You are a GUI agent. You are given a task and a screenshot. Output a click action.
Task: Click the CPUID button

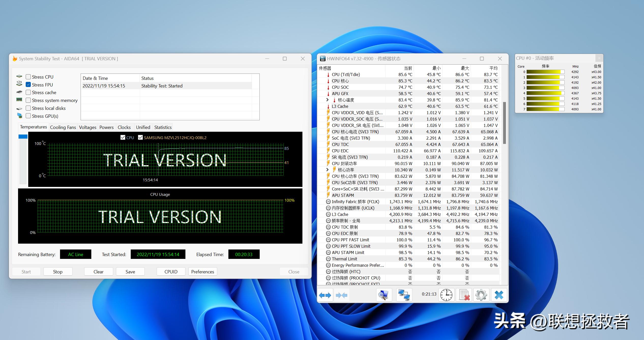171,272
